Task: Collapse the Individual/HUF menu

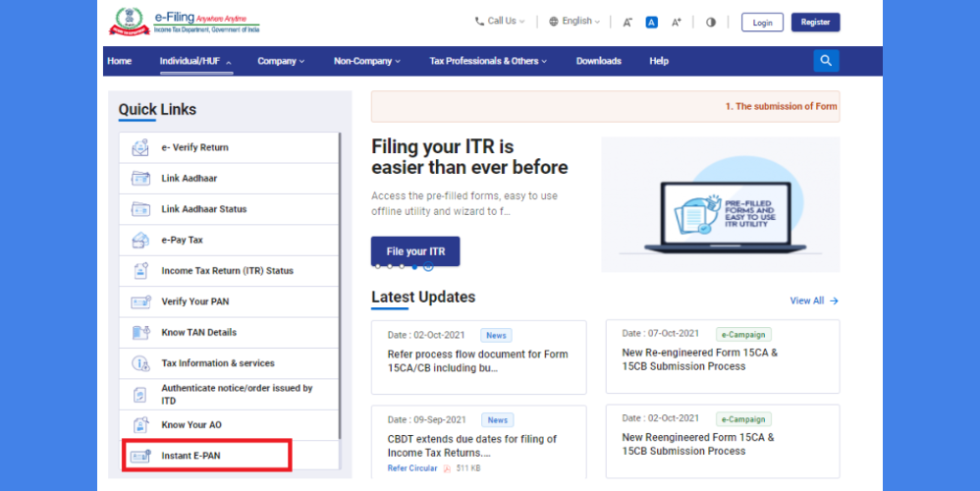Action: (x=195, y=61)
